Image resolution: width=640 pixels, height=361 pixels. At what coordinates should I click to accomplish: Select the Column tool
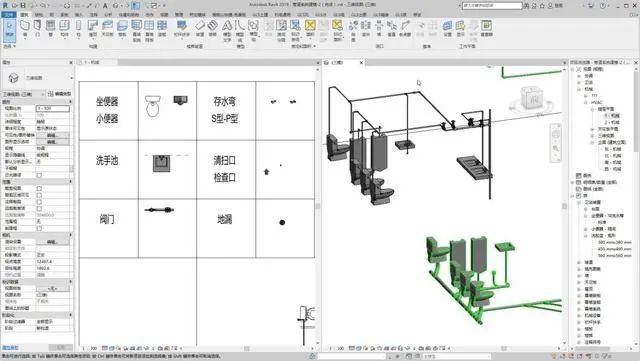coord(78,29)
